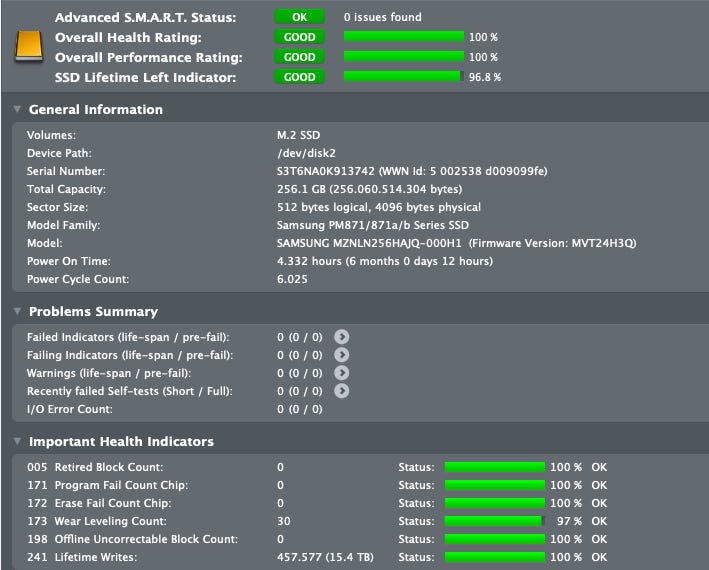The image size is (709, 570).
Task: Click the GOOD badge for Overall Health
Action: point(299,37)
